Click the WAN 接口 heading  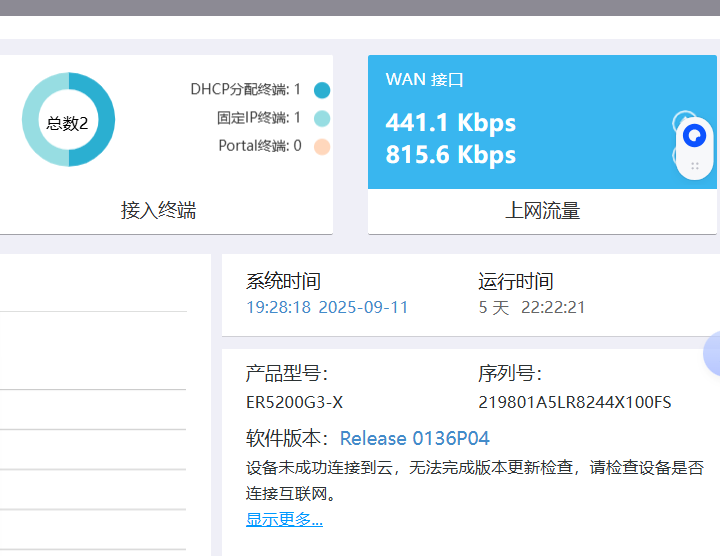tap(424, 79)
